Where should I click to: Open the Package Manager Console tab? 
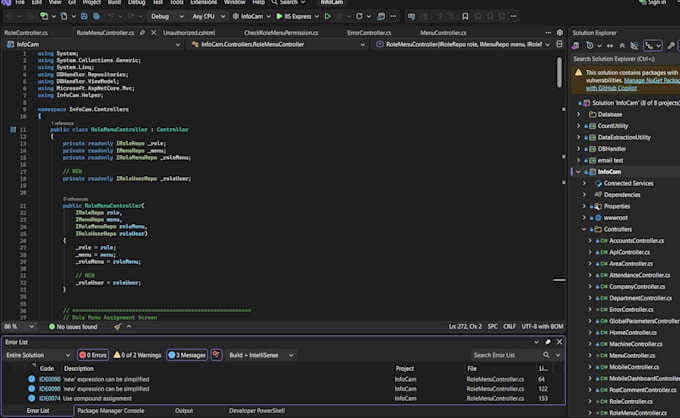111,411
